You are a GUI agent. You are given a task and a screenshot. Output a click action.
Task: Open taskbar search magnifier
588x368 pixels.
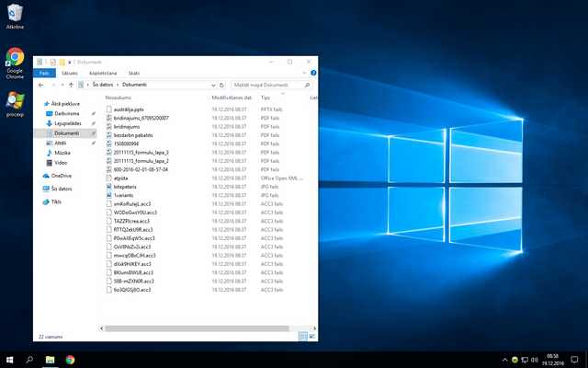click(x=29, y=360)
